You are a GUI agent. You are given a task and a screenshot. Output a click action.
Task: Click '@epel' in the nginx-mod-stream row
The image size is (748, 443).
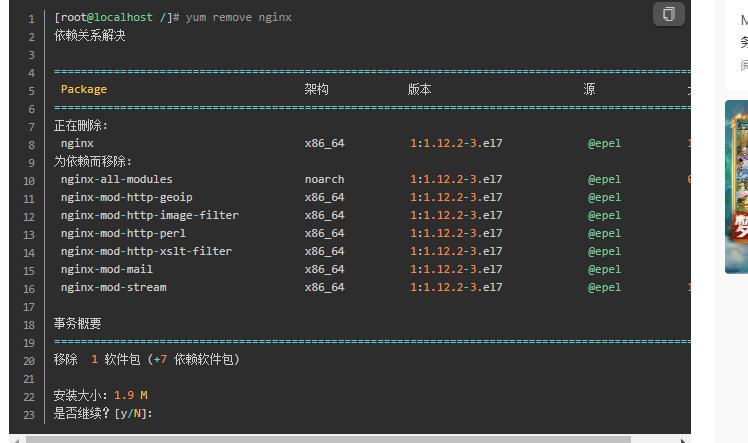click(x=604, y=288)
